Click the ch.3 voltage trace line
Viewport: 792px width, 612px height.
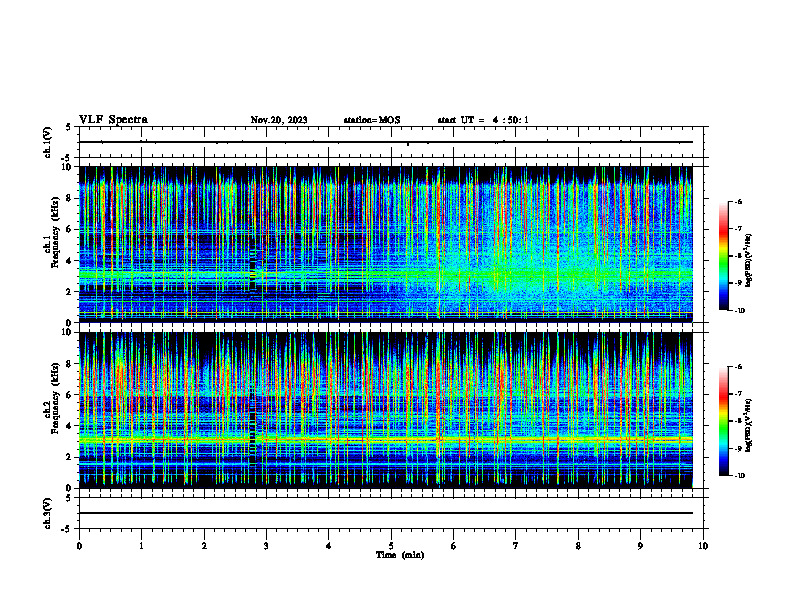[x=386, y=513]
